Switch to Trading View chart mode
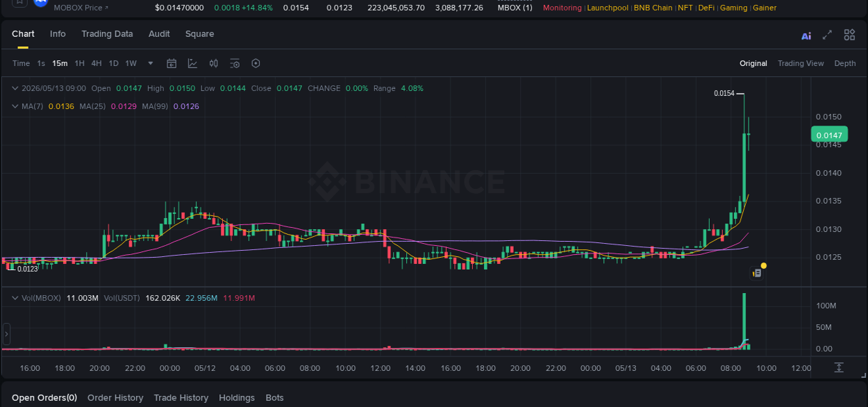Screen dimensions: 868x407 pyautogui.click(x=801, y=63)
